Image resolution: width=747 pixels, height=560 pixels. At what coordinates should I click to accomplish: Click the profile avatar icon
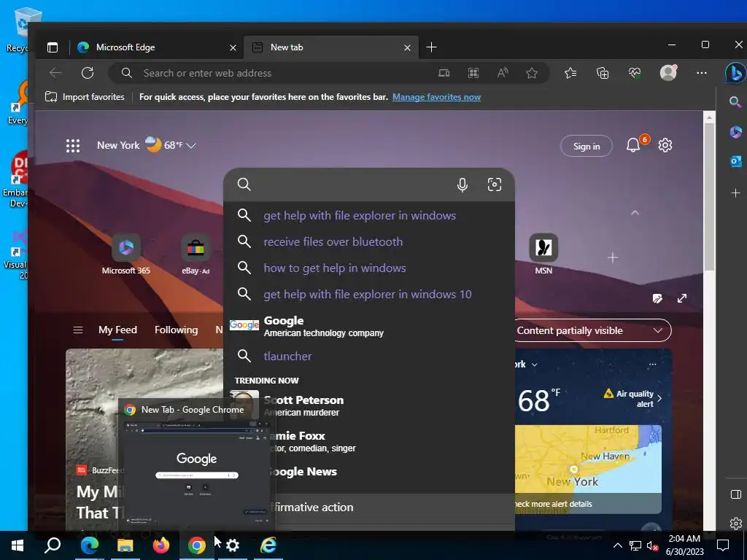pyautogui.click(x=668, y=72)
